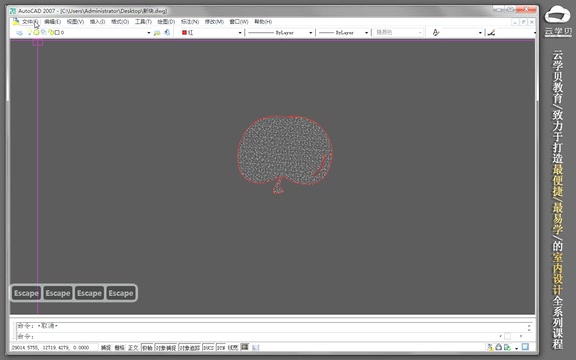Open the red color control dropdown
Viewport: 576px width, 360px height.
[240, 33]
